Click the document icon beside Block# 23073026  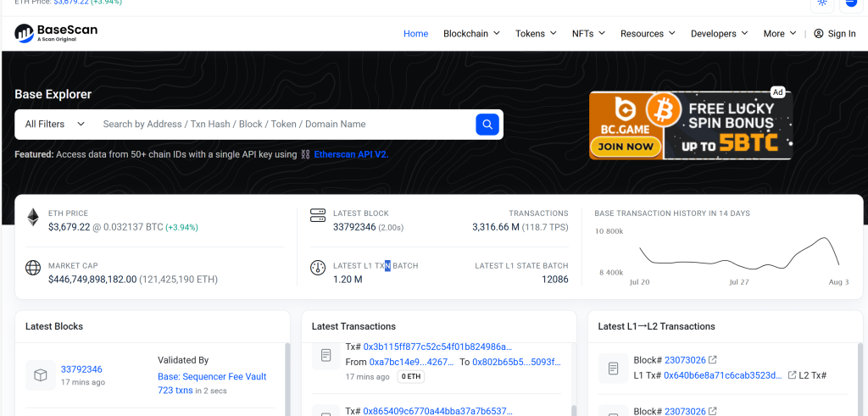coord(613,368)
